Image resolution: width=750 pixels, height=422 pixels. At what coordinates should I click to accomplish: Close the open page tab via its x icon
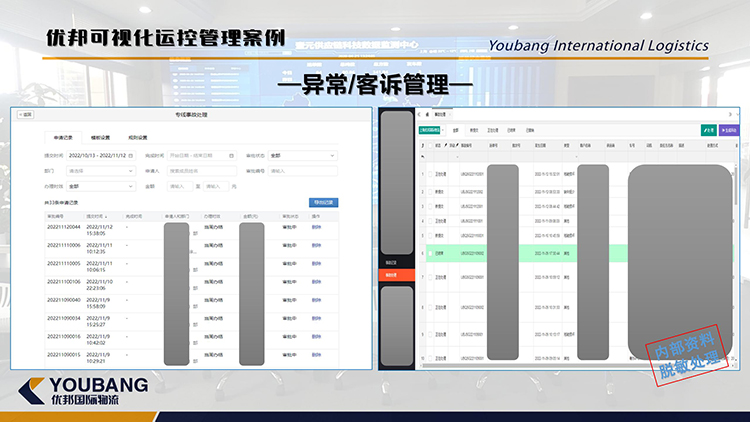click(x=450, y=114)
